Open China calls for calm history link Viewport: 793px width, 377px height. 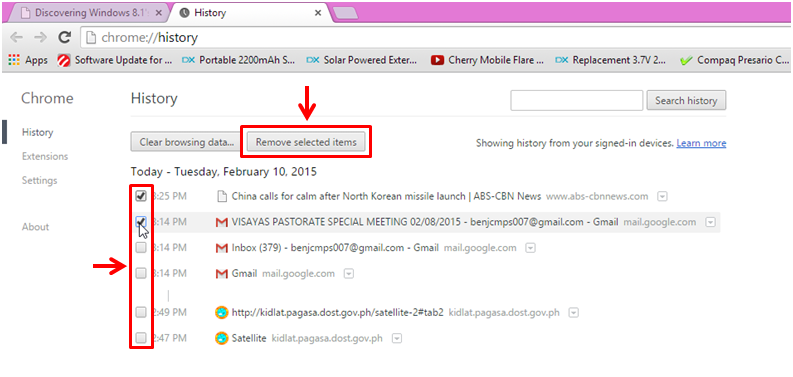tap(386, 196)
